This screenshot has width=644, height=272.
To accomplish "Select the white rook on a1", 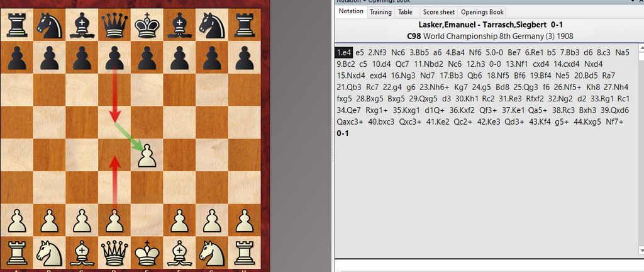I will click(x=17, y=252).
